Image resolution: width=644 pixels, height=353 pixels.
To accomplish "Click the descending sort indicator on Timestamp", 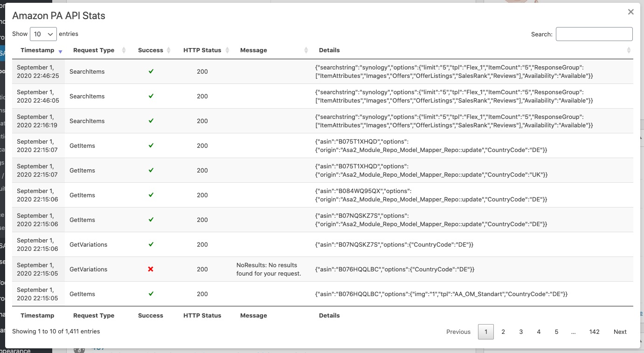I will pos(60,51).
